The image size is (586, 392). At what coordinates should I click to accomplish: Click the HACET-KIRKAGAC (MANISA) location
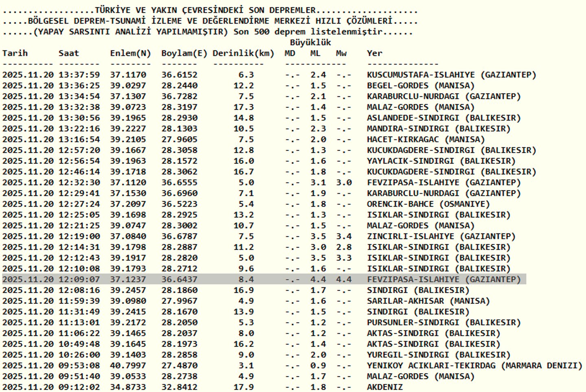426,139
